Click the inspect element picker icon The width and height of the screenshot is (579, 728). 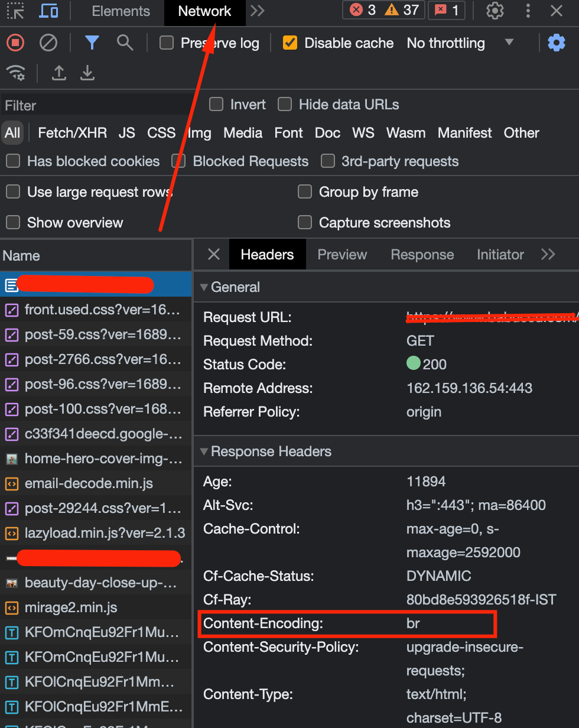point(15,11)
